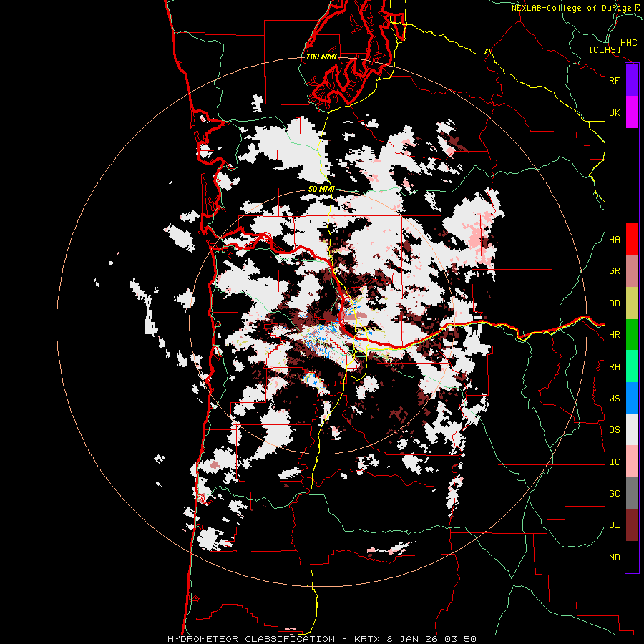644x644 pixels.
Task: Click the light green RA legend swatch
Action: pyautogui.click(x=632, y=366)
